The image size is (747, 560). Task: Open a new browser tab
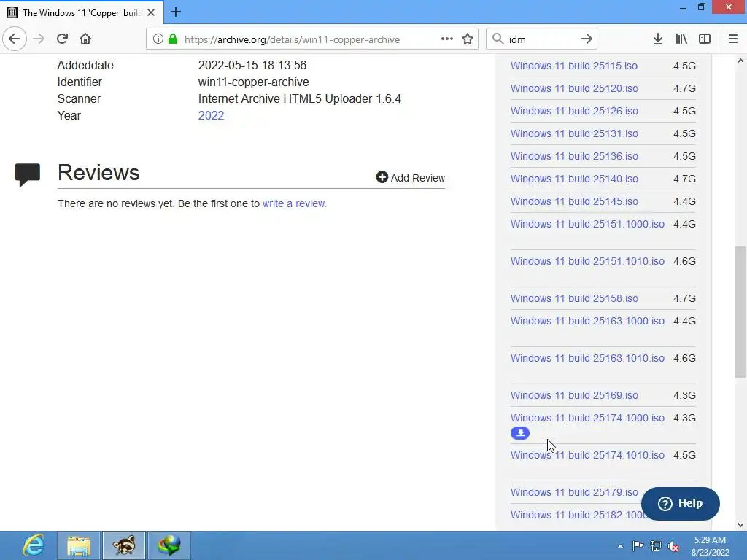(x=175, y=12)
